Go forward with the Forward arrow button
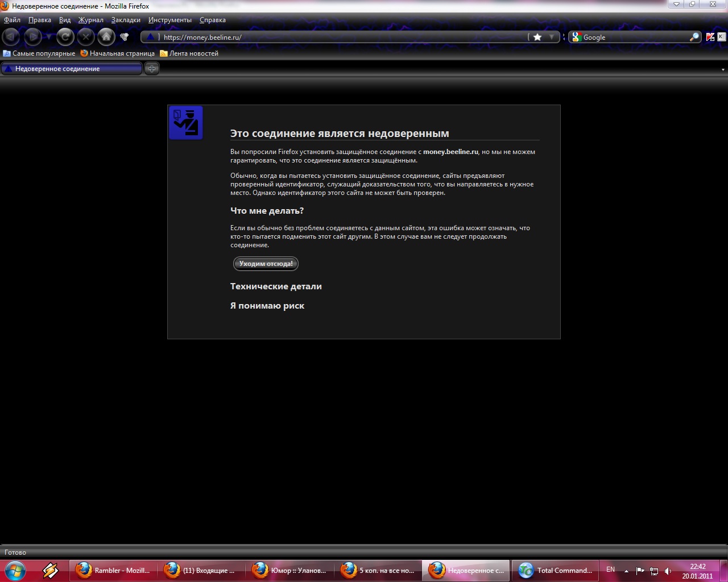The image size is (728, 582). click(33, 37)
